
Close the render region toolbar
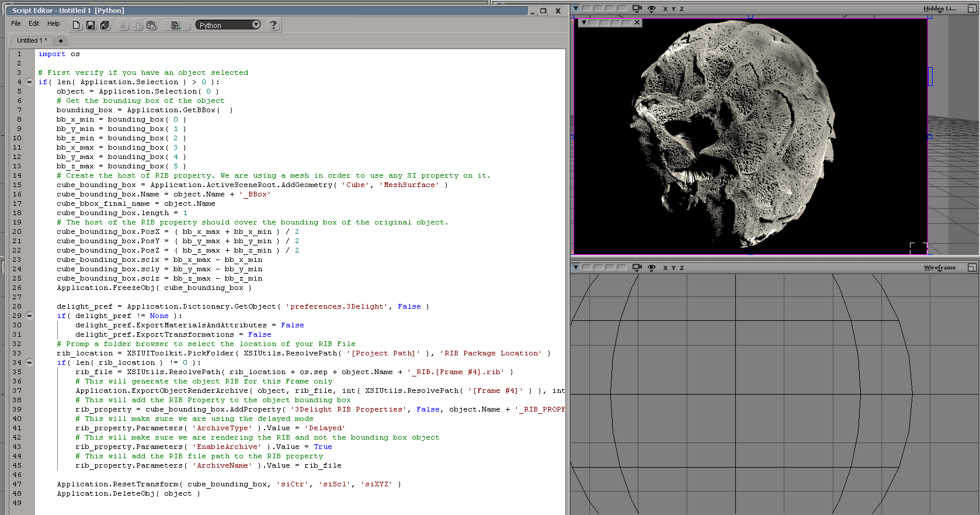click(x=637, y=23)
